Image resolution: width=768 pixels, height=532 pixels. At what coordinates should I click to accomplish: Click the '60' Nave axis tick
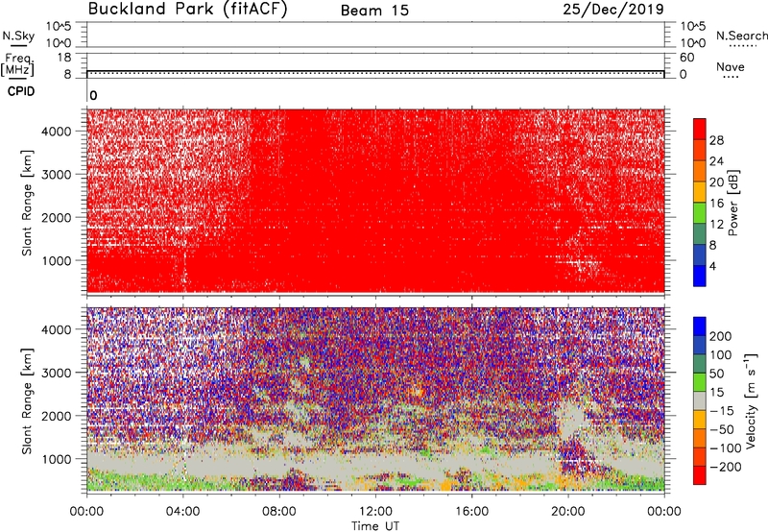(x=687, y=58)
